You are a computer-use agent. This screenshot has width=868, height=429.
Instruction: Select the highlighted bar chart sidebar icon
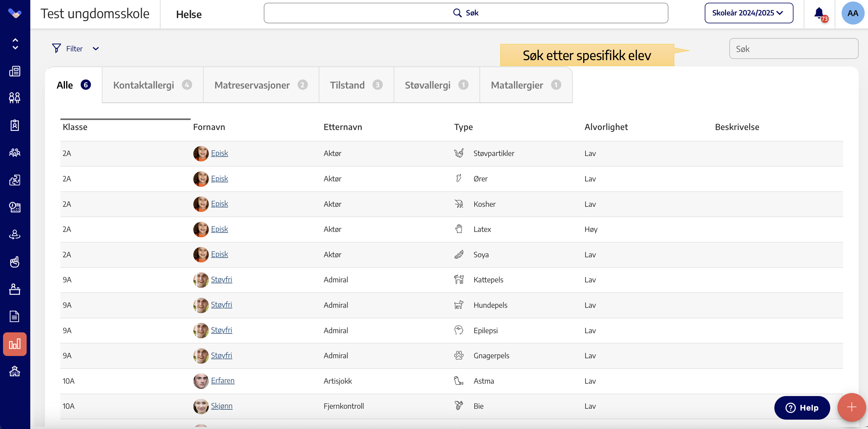[15, 344]
